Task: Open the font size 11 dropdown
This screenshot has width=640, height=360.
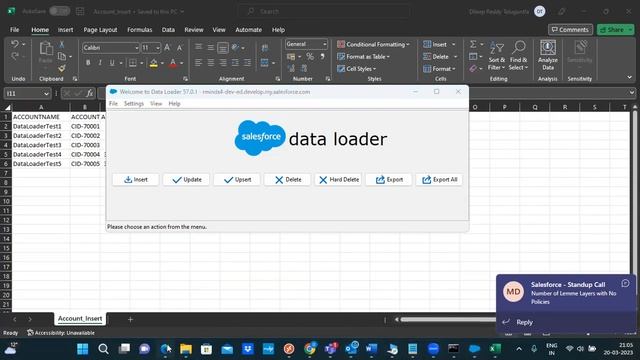Action: (158, 48)
